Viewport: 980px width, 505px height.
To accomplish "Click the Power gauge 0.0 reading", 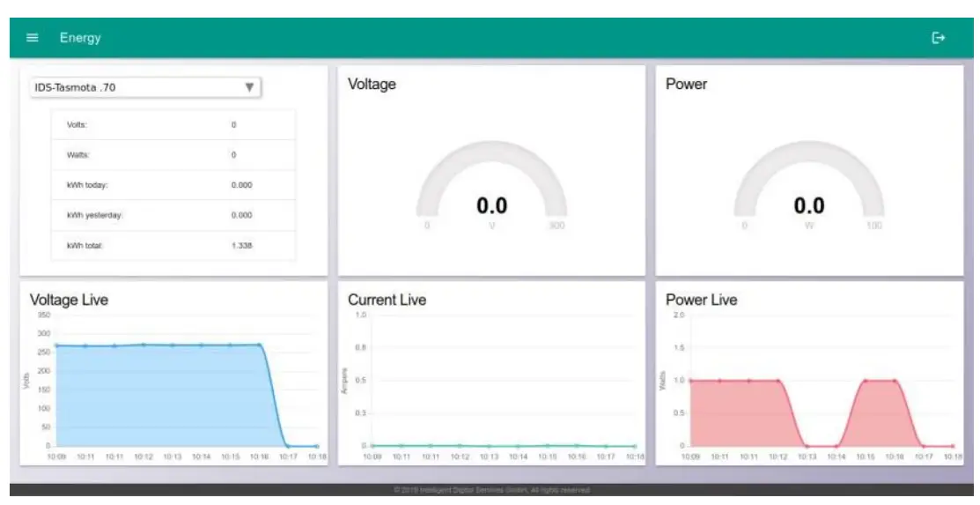I will (x=809, y=205).
